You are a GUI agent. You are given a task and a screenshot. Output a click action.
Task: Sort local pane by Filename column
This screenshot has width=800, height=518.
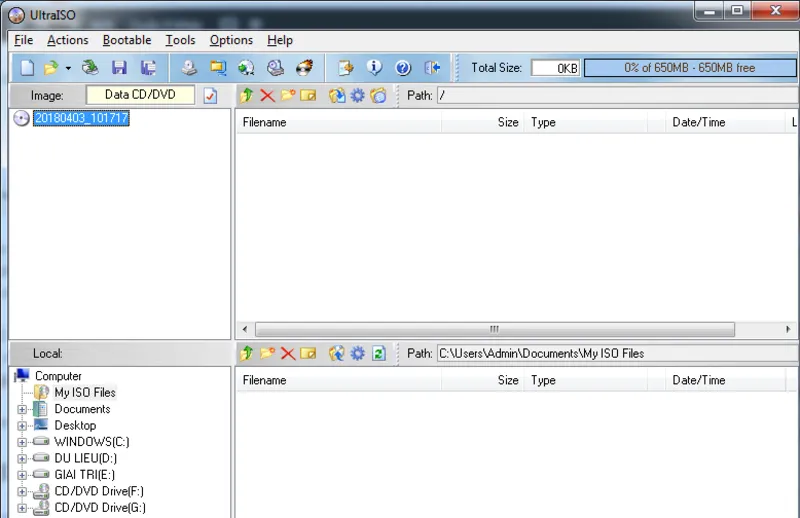(x=339, y=380)
